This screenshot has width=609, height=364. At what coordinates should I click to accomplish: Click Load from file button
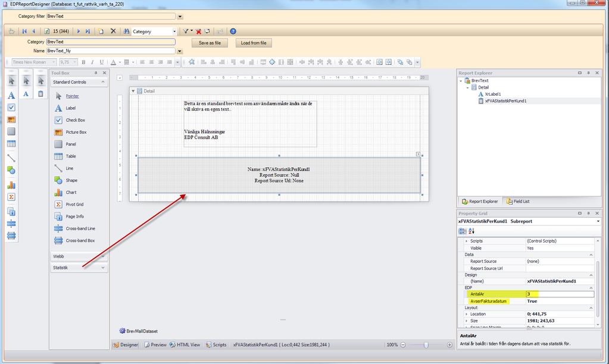[254, 43]
